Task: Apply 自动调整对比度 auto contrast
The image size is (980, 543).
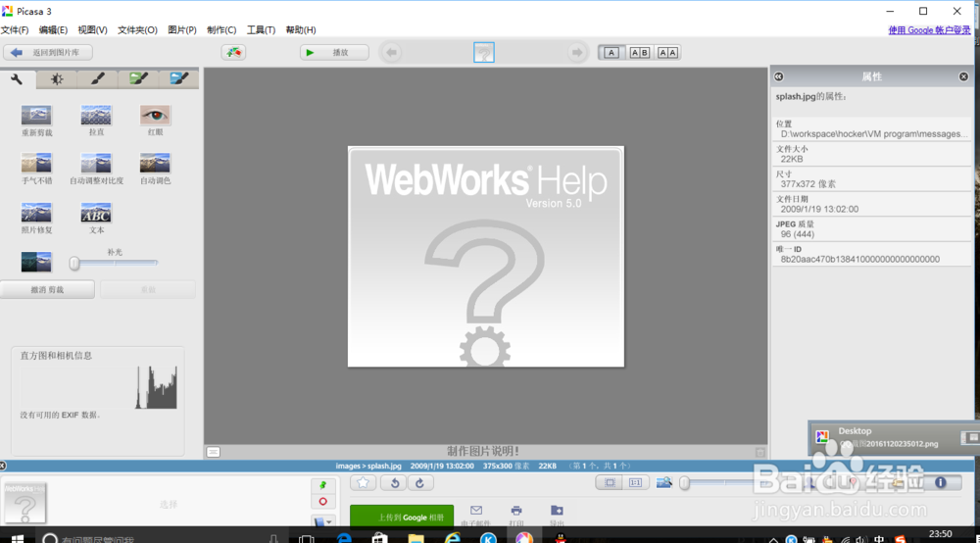Action: [96, 169]
